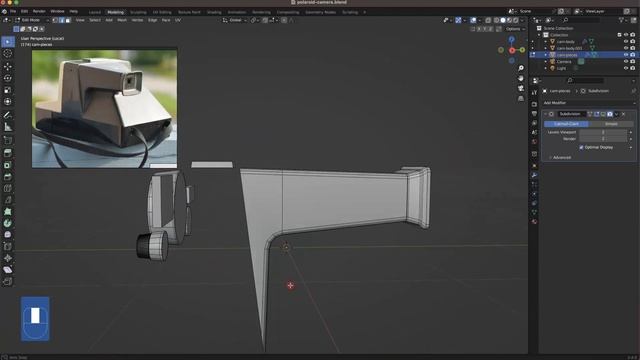Toggle the Optimal Display checkbox

pos(581,147)
